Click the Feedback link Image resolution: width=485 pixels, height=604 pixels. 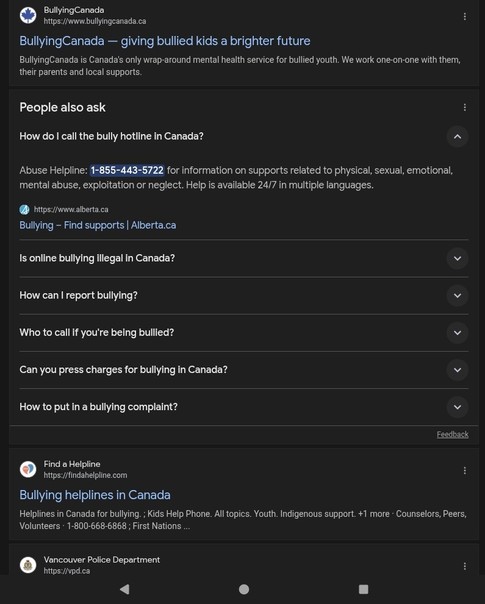coord(452,435)
